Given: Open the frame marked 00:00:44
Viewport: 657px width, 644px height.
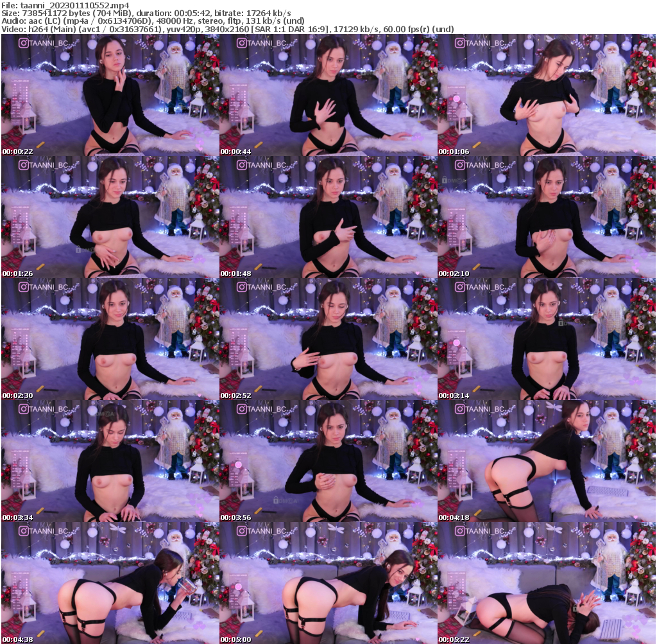Looking at the screenshot, I should [328, 96].
